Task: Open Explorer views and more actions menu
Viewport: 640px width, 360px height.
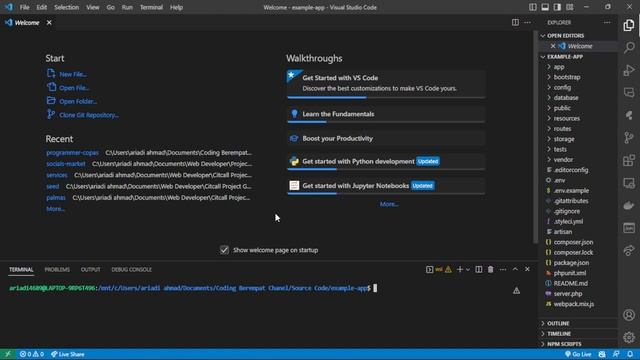Action: tap(607, 22)
